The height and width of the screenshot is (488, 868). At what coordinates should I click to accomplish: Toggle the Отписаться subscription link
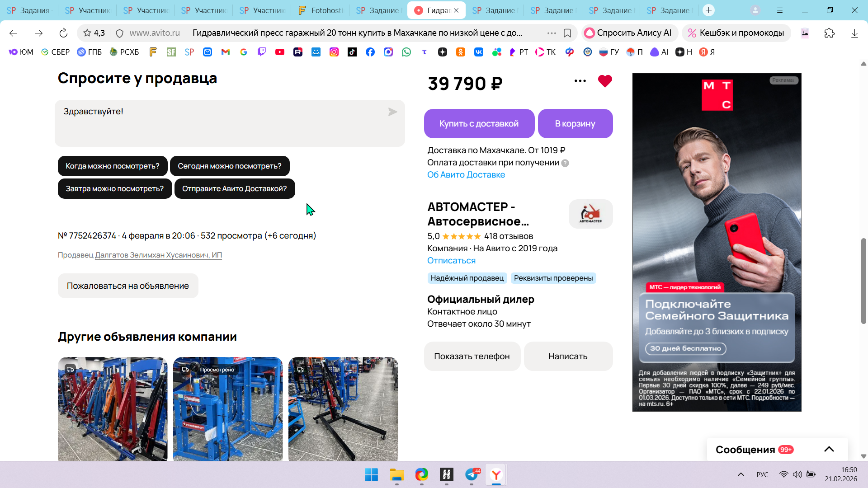point(451,261)
